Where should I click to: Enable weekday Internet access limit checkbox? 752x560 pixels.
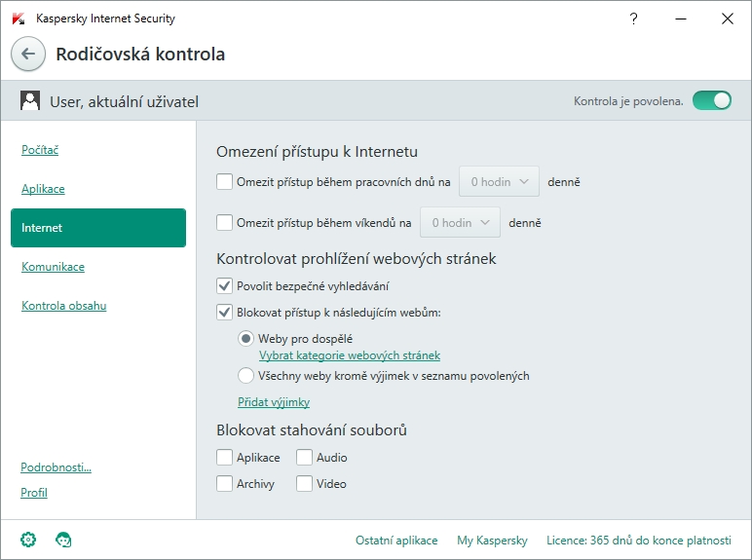tap(225, 181)
